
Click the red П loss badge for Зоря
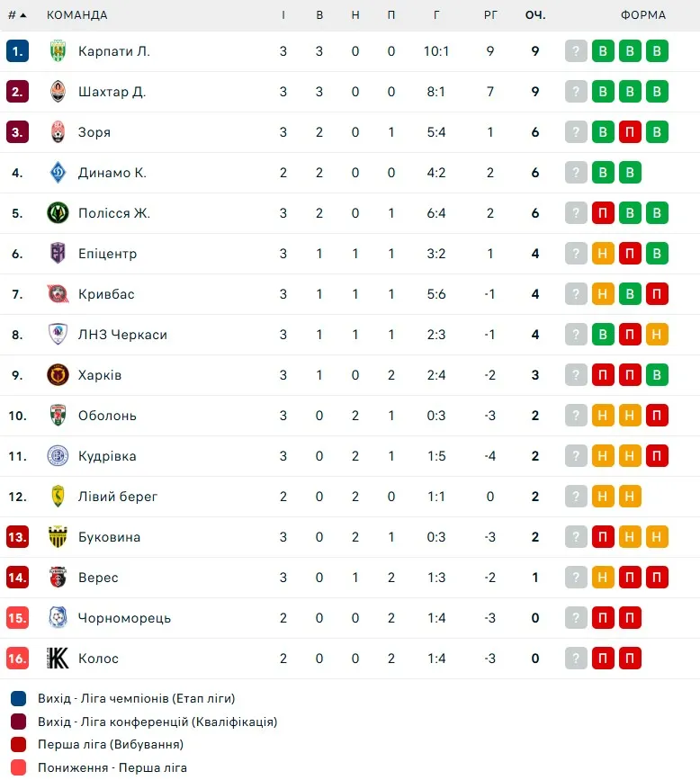[630, 132]
